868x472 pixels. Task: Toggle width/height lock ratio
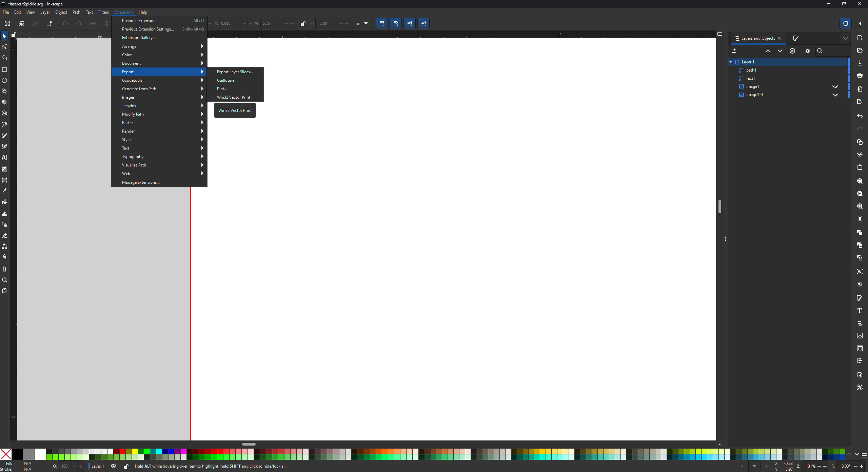pos(303,23)
